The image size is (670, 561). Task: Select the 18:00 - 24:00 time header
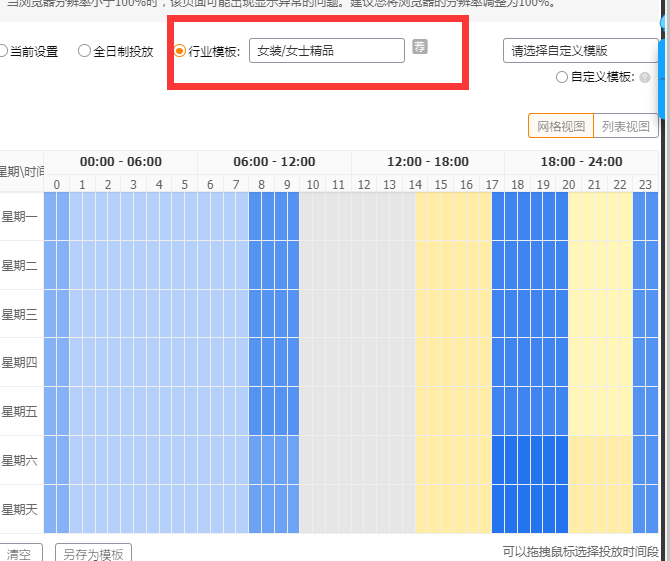pos(582,162)
